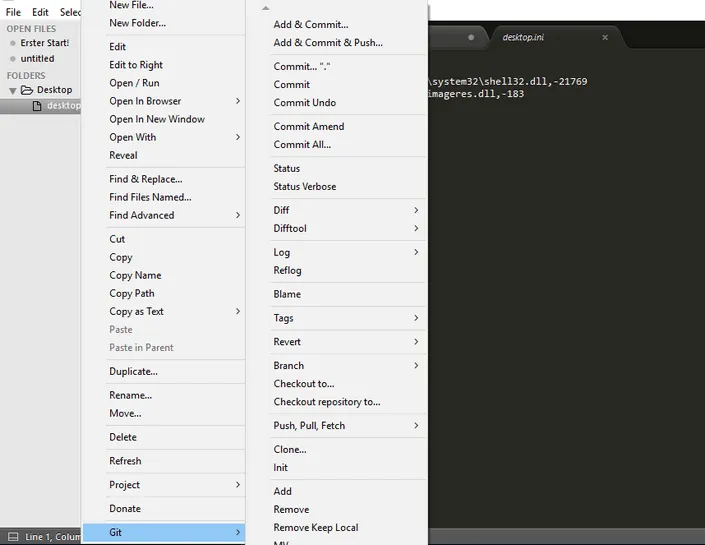
Task: Choose Clone... in Git submenu
Action: coord(290,449)
